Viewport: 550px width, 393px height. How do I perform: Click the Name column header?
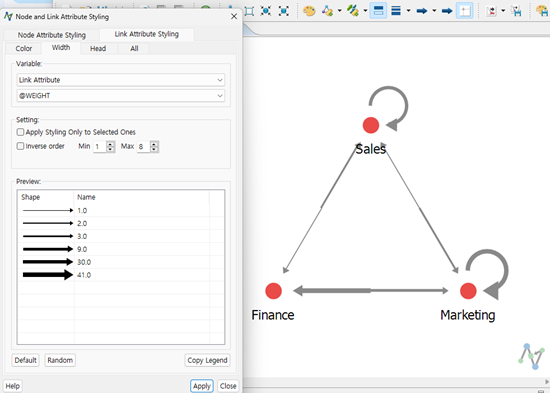[x=141, y=197]
